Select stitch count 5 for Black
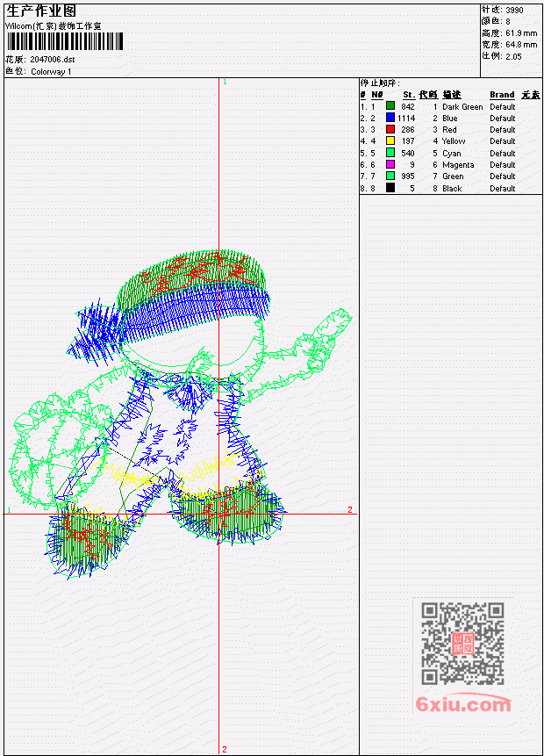Screen dimensions: 544x756 (x=412, y=189)
